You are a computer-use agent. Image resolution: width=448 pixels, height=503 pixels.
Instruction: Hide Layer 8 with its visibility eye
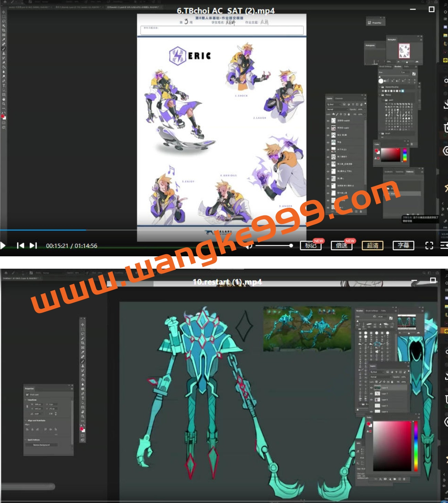[371, 388]
